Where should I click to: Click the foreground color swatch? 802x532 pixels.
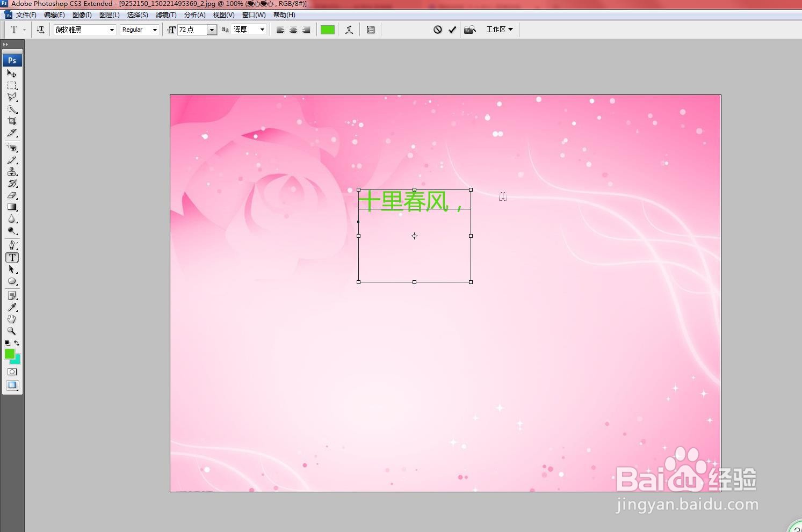tap(9, 353)
